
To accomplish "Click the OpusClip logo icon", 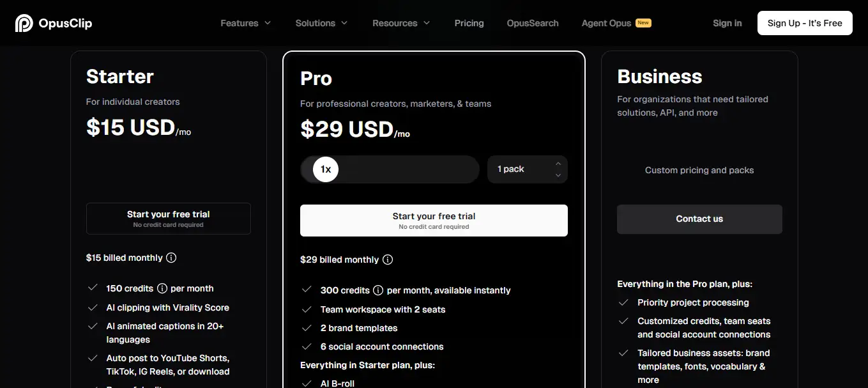I will (24, 23).
